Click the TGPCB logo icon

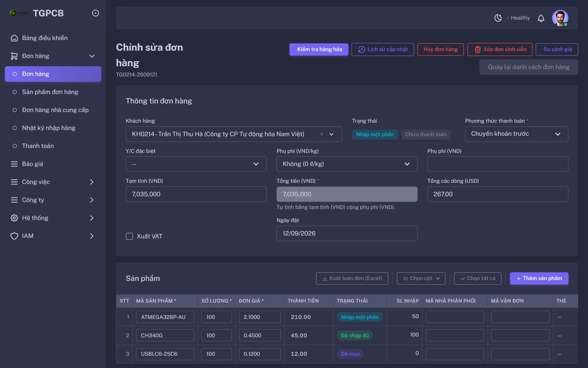point(18,13)
